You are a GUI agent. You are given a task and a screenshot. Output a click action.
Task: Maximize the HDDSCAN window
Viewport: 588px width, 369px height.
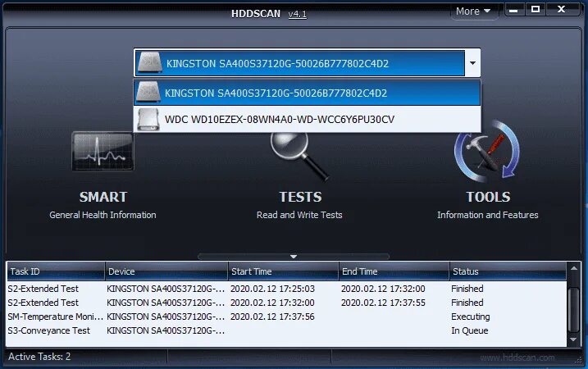[x=536, y=9]
